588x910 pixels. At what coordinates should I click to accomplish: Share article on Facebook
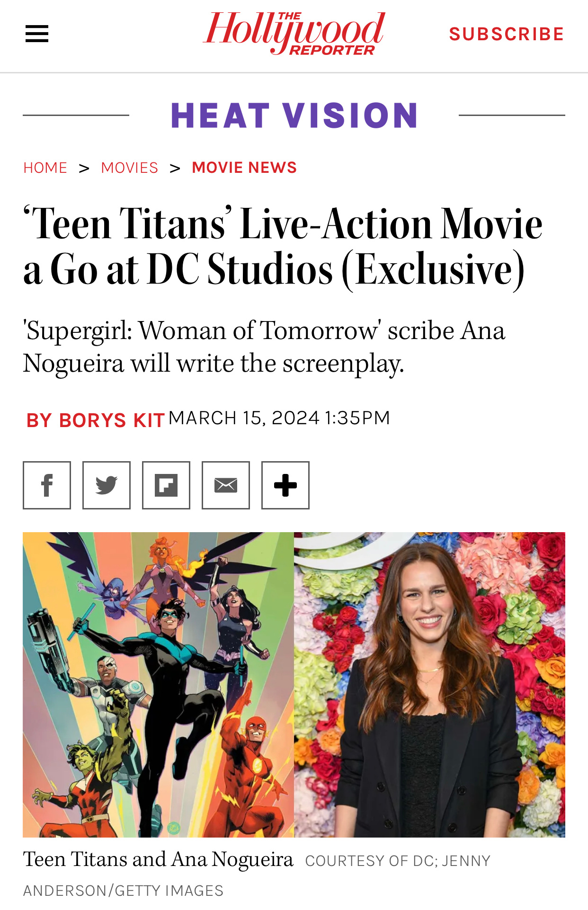(x=47, y=485)
